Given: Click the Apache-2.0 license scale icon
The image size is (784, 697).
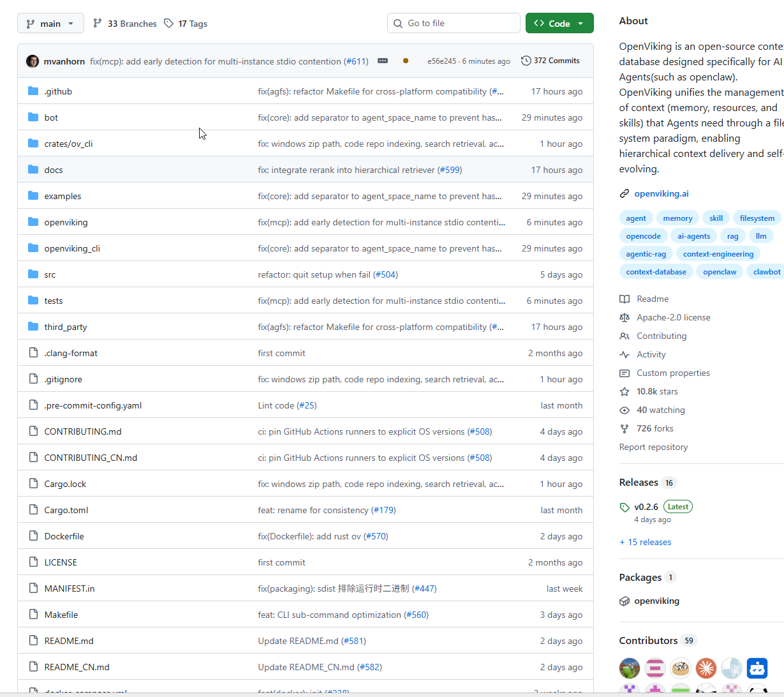Looking at the screenshot, I should point(625,317).
